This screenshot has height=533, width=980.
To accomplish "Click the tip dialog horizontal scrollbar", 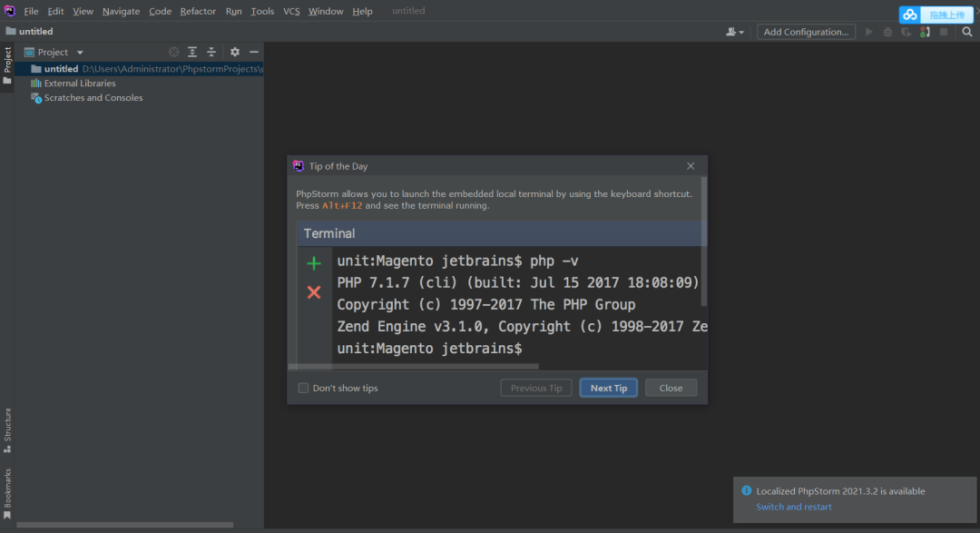I will point(413,367).
